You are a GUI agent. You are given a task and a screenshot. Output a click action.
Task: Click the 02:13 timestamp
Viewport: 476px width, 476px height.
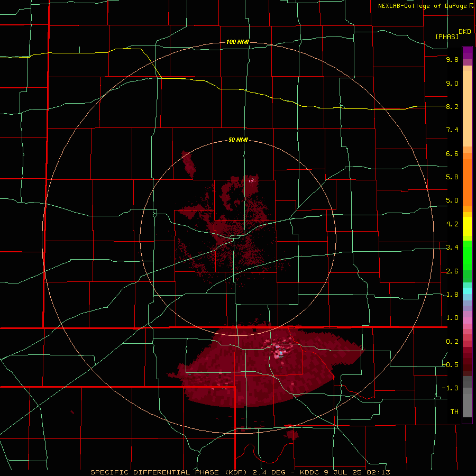point(380,472)
